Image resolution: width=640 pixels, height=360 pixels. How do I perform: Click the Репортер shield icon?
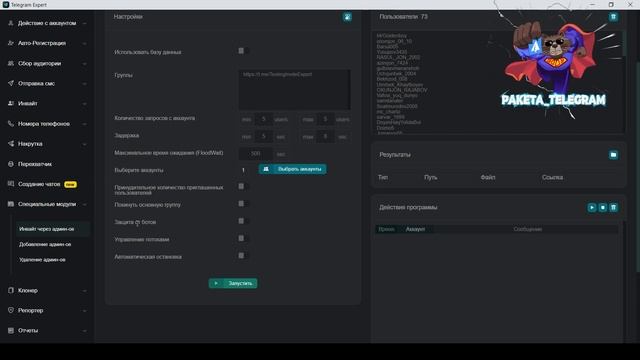11,310
